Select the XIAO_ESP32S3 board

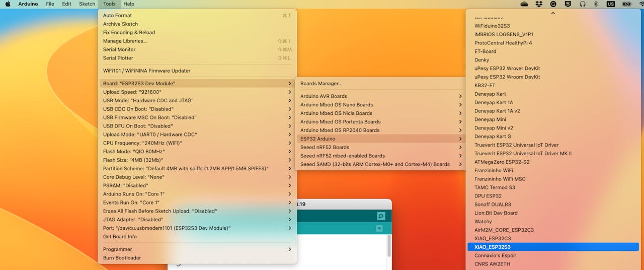tap(553, 247)
